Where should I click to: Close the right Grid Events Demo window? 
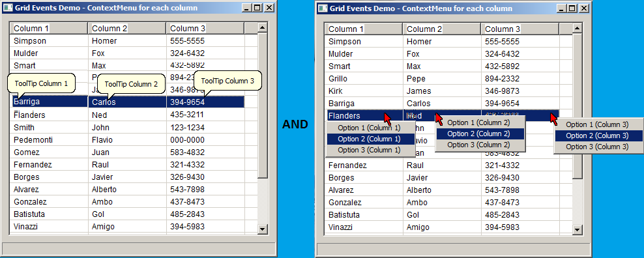tap(583, 8)
